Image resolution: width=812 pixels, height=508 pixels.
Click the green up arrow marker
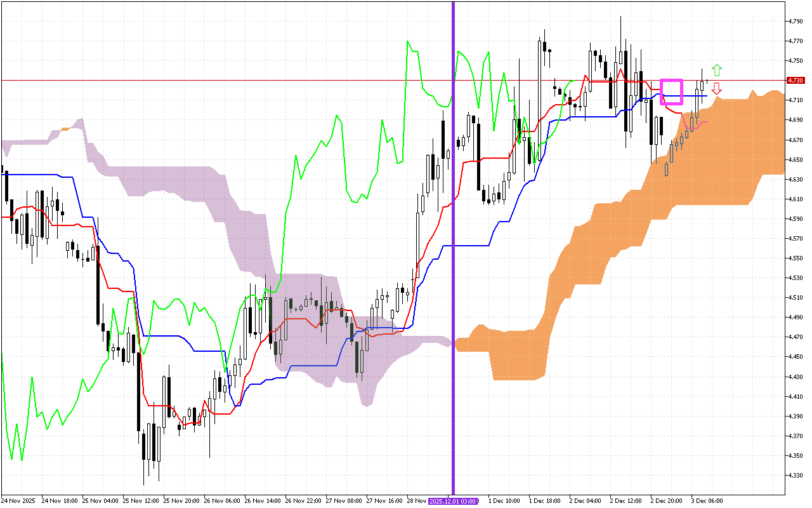[717, 70]
